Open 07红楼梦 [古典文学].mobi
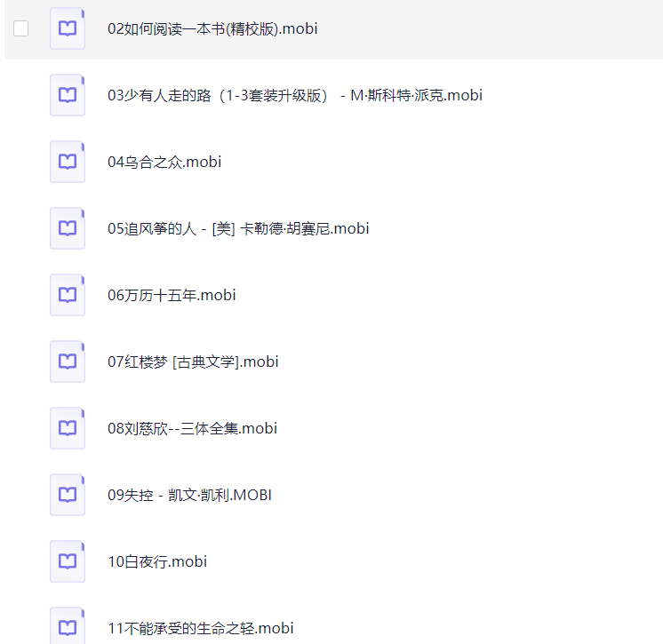Image resolution: width=663 pixels, height=644 pixels. point(193,362)
